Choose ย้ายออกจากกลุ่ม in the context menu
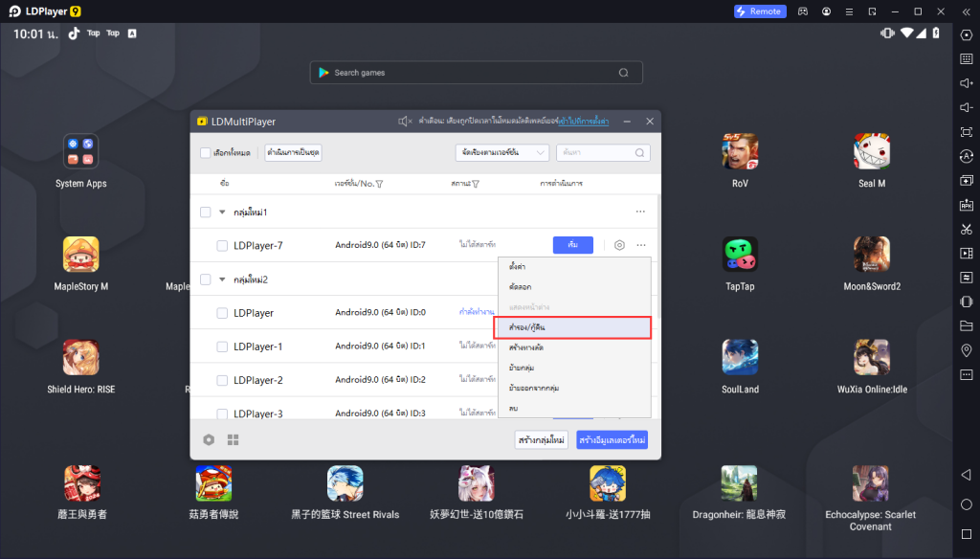The image size is (980, 559). pyautogui.click(x=573, y=388)
